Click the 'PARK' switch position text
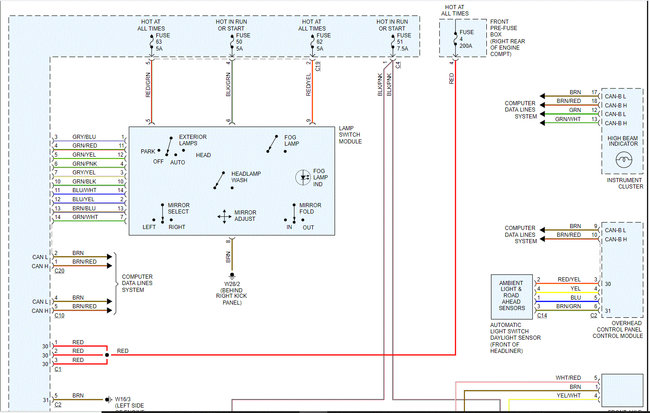Screen dimensions: 650x413 pos(148,152)
